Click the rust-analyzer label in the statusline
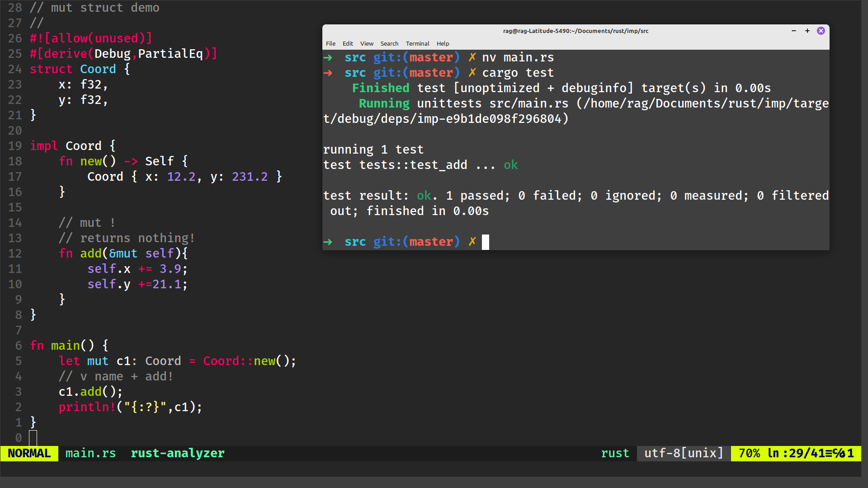The width and height of the screenshot is (868, 488). (178, 453)
